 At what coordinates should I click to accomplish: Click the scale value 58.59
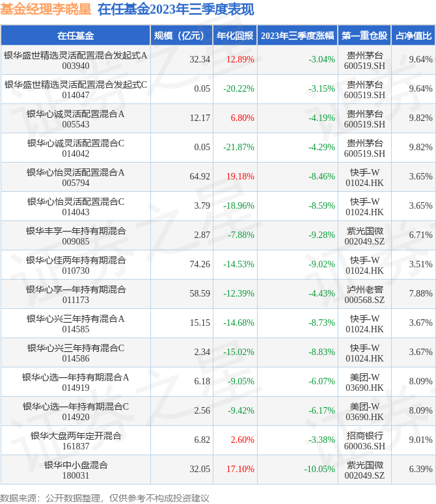(200, 293)
